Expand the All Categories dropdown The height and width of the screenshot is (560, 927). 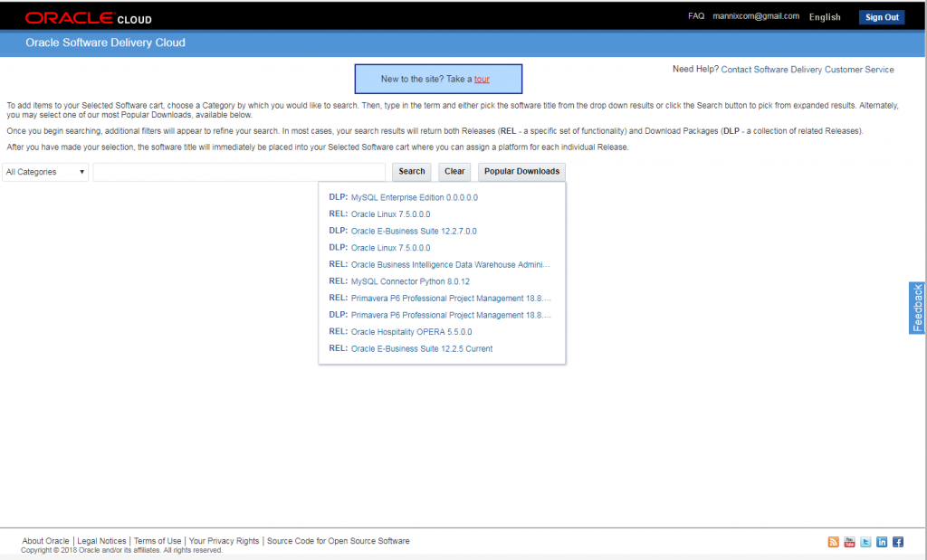(x=45, y=172)
